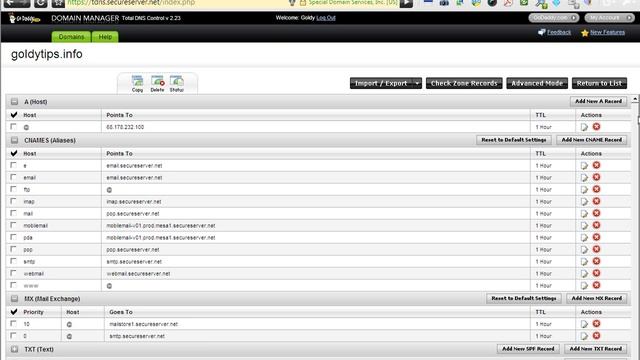Edit the mailstore1.secureserver.net MX record

click(584, 324)
